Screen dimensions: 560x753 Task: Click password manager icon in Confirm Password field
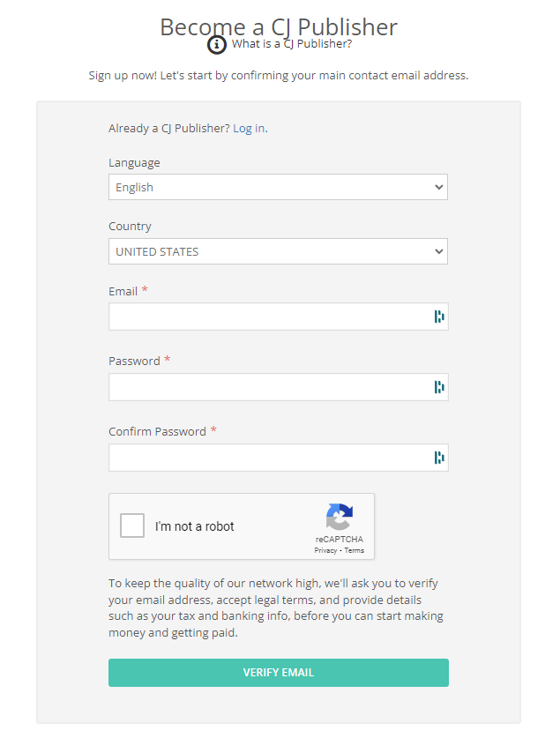pos(439,458)
